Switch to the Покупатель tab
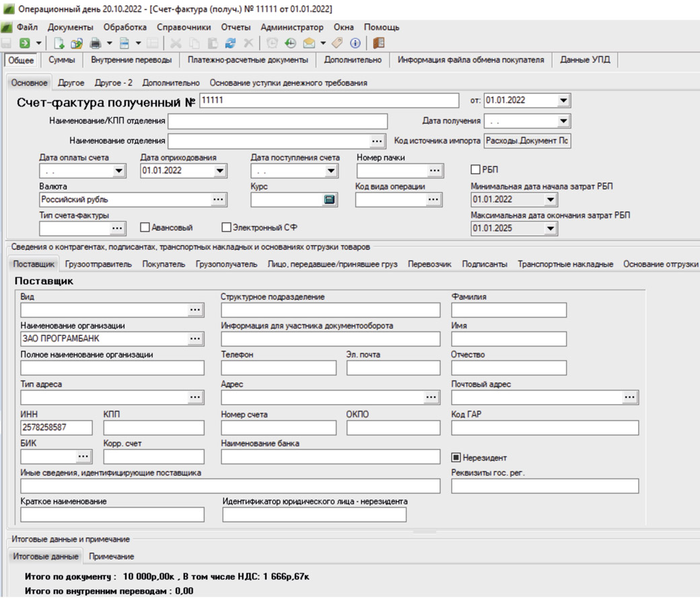Image resolution: width=700 pixels, height=598 pixels. [x=164, y=265]
